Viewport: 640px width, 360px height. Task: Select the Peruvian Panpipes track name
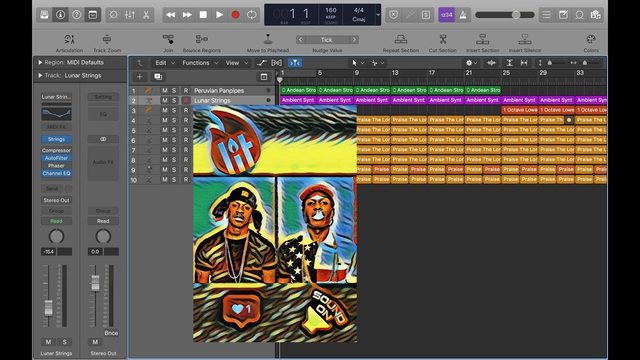[219, 91]
